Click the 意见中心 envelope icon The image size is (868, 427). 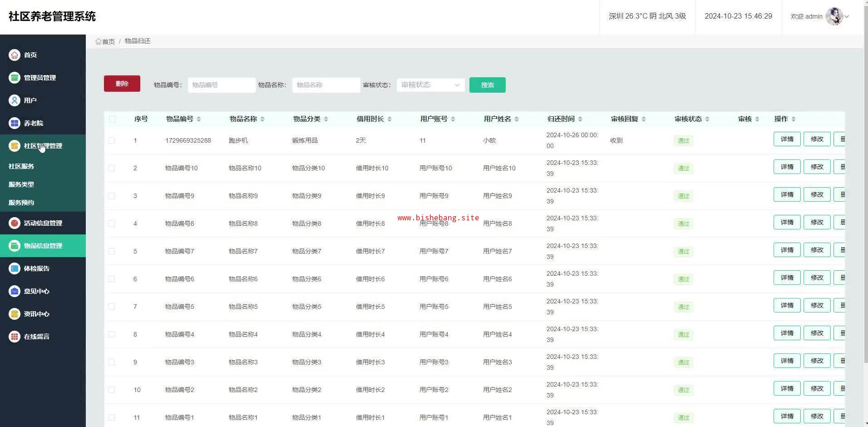coord(15,291)
